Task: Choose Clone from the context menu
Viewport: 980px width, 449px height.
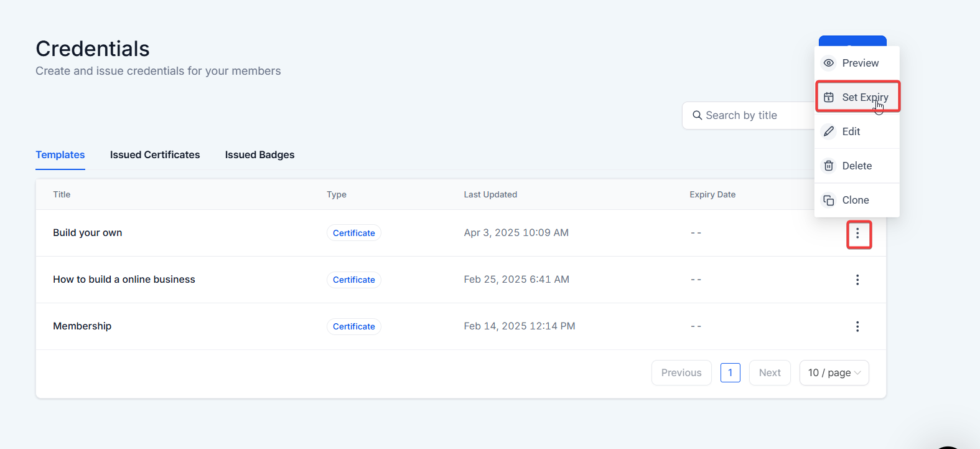Action: (856, 200)
